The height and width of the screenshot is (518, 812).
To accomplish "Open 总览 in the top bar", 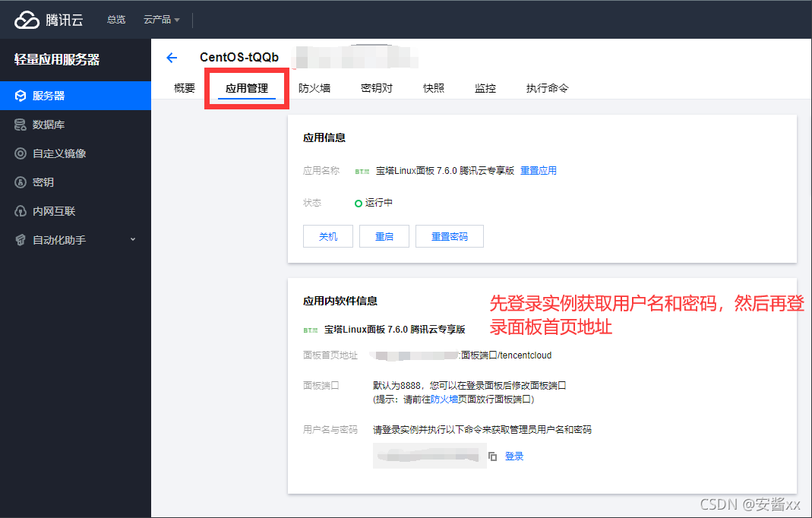I will [x=116, y=20].
